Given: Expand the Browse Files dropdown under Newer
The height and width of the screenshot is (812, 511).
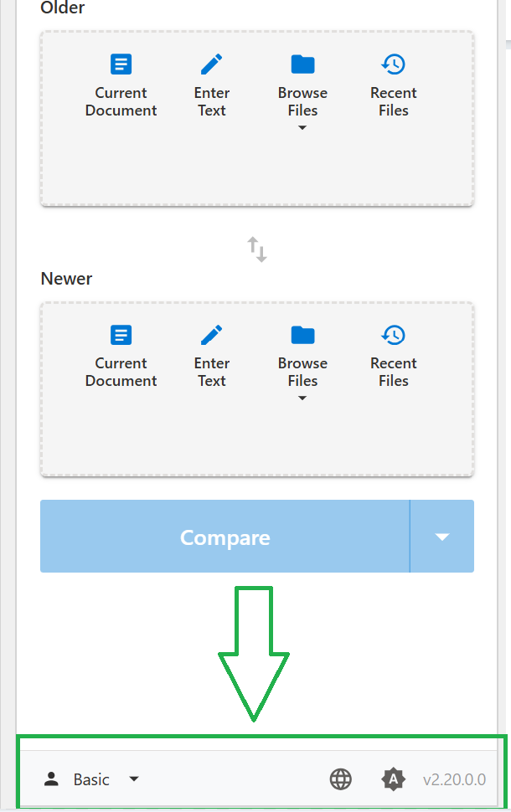Looking at the screenshot, I should click(x=302, y=398).
